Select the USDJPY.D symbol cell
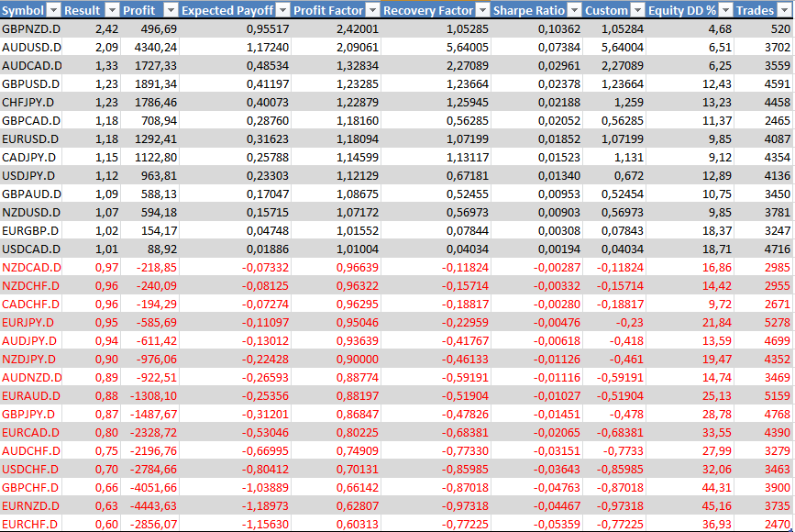 coord(31,175)
